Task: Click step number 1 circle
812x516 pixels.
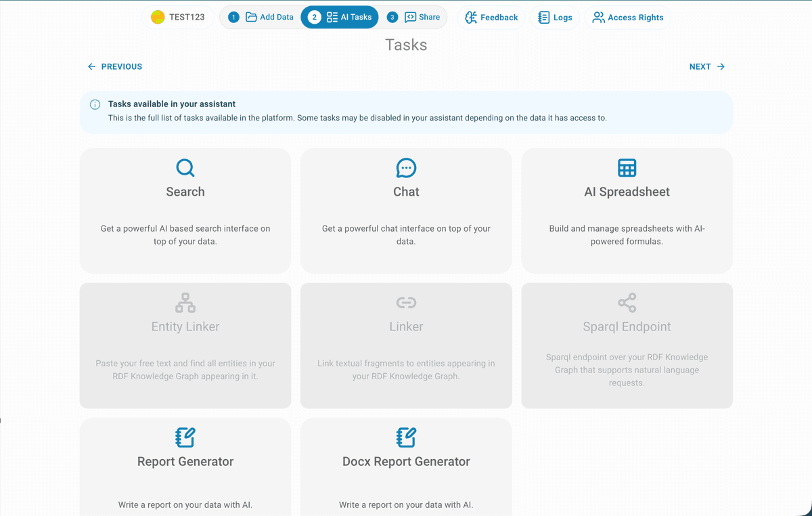Action: pyautogui.click(x=233, y=17)
